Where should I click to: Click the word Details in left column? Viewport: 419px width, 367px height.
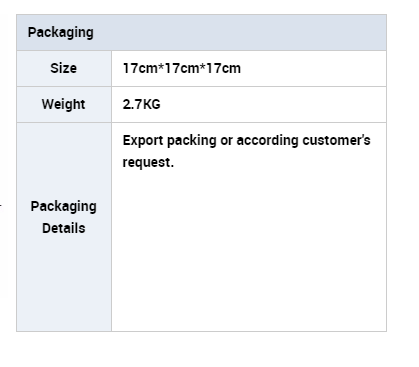pos(64,228)
